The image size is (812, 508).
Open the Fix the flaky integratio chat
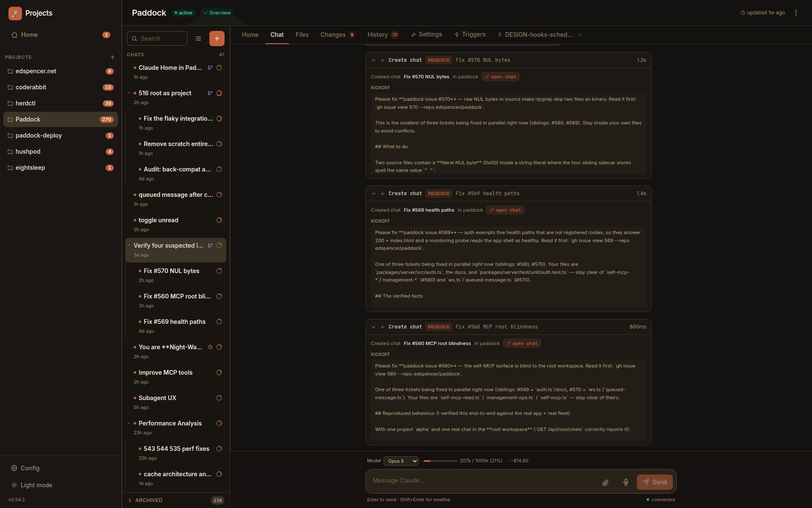point(178,123)
